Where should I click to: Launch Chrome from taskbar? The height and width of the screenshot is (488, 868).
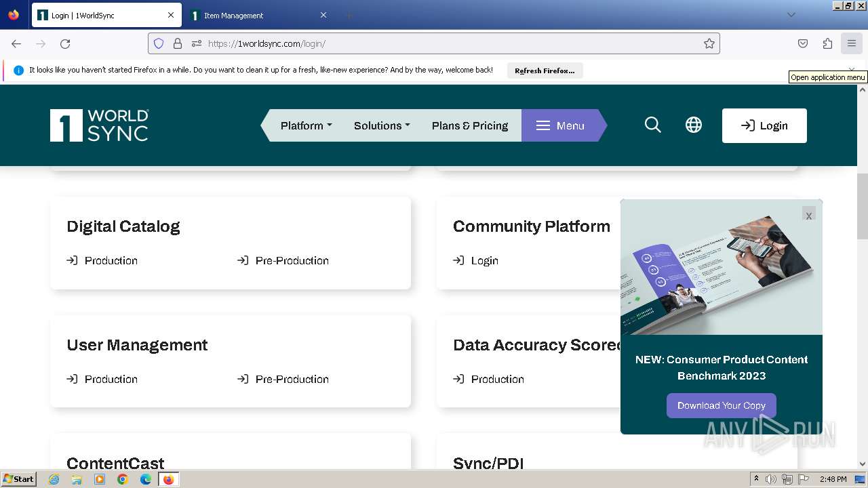pos(123,479)
